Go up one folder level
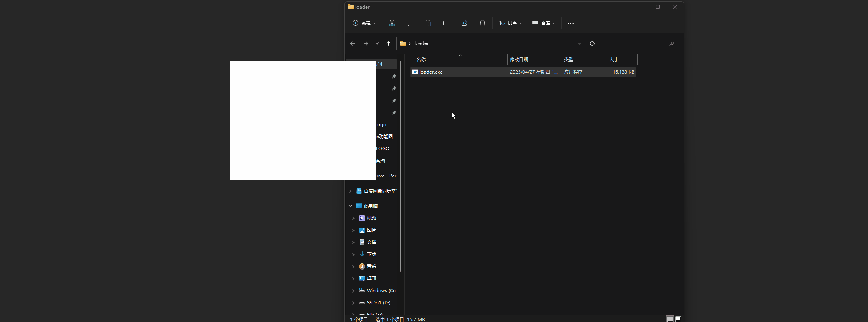The width and height of the screenshot is (868, 322). 388,43
